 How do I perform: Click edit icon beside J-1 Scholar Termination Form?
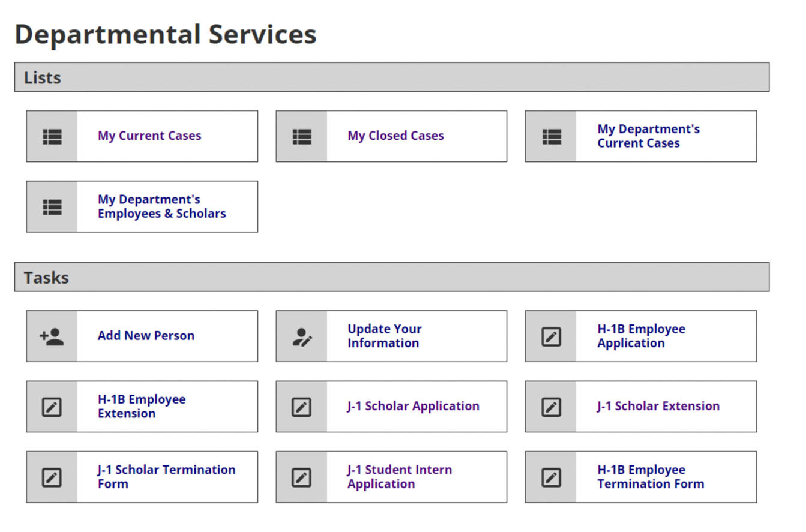(x=52, y=477)
